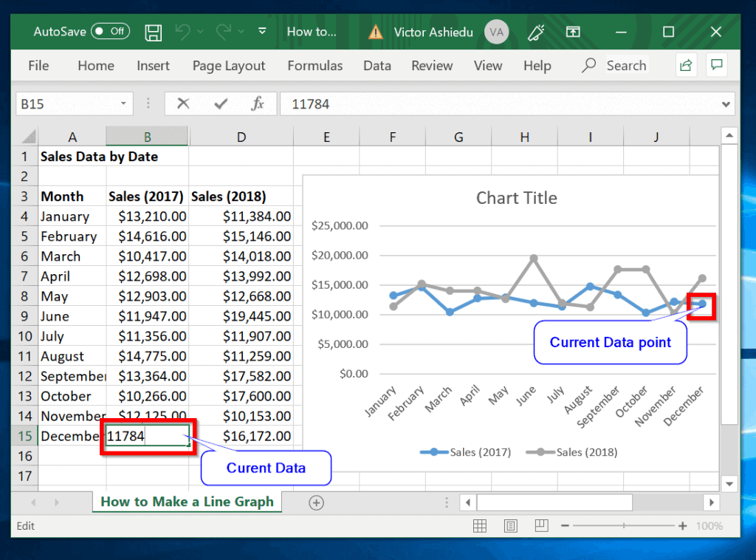Open the VA account avatar
Image resolution: width=756 pixels, height=560 pixels.
[496, 32]
